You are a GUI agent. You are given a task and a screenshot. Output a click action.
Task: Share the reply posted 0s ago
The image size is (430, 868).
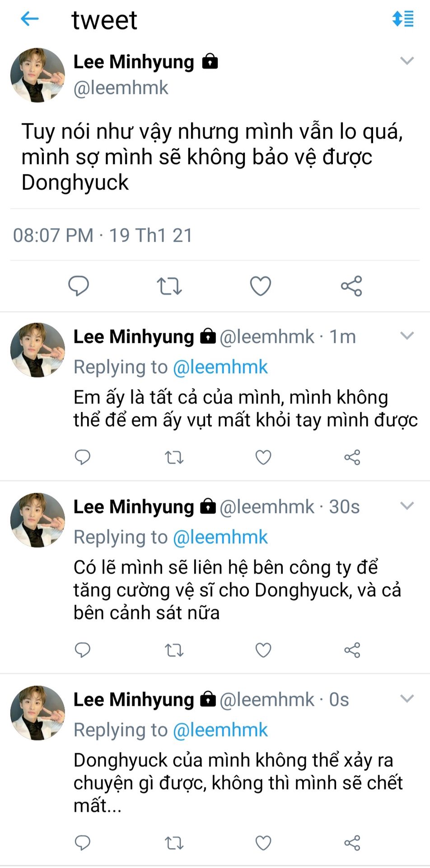click(x=352, y=843)
